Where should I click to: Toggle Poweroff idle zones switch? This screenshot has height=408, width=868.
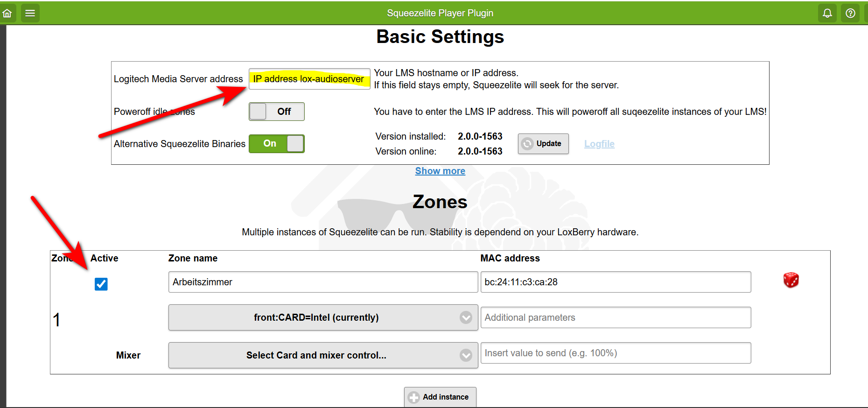(277, 112)
